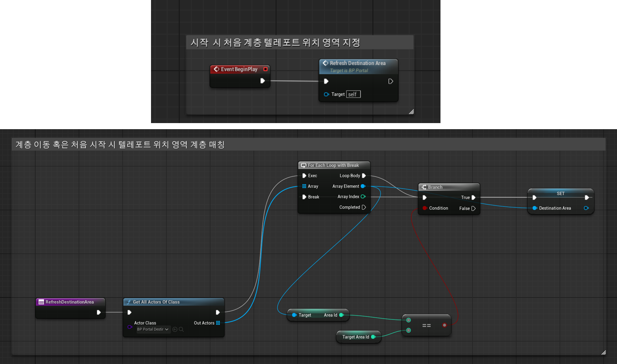The width and height of the screenshot is (617, 364).
Task: Select the == equality node body
Action: tap(426, 325)
